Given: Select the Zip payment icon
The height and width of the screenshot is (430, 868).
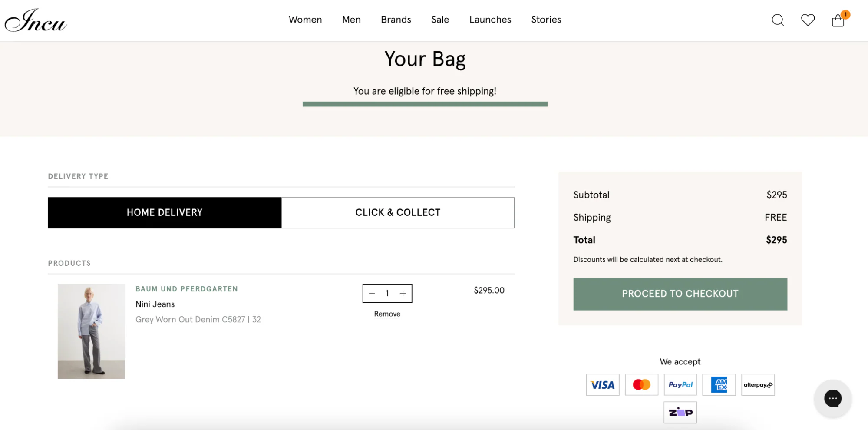Looking at the screenshot, I should click(x=680, y=412).
